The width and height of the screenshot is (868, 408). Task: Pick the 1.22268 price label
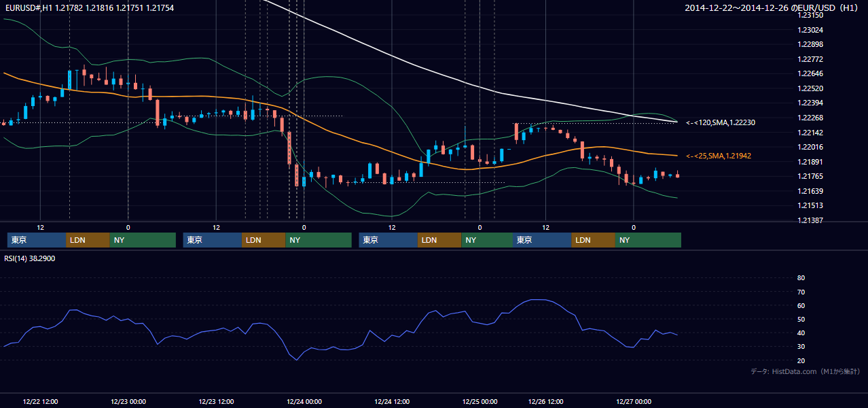click(x=810, y=118)
